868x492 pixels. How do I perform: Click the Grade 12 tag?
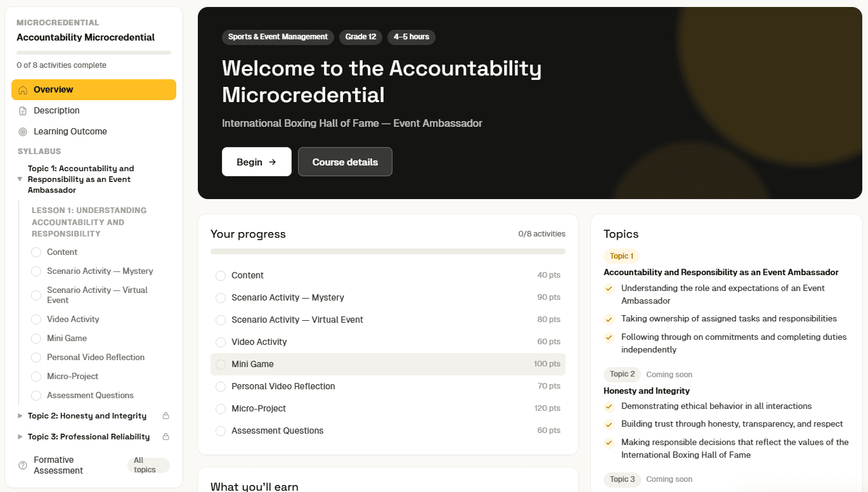point(361,37)
